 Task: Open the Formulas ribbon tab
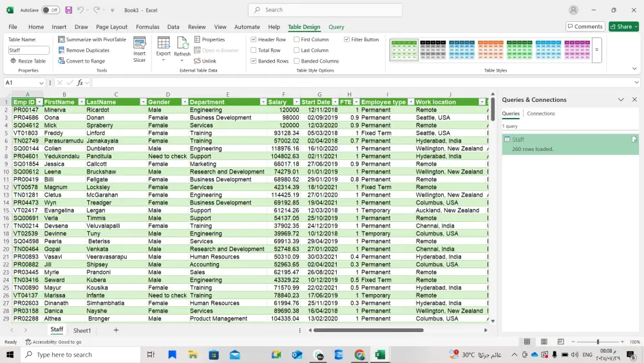(x=147, y=26)
